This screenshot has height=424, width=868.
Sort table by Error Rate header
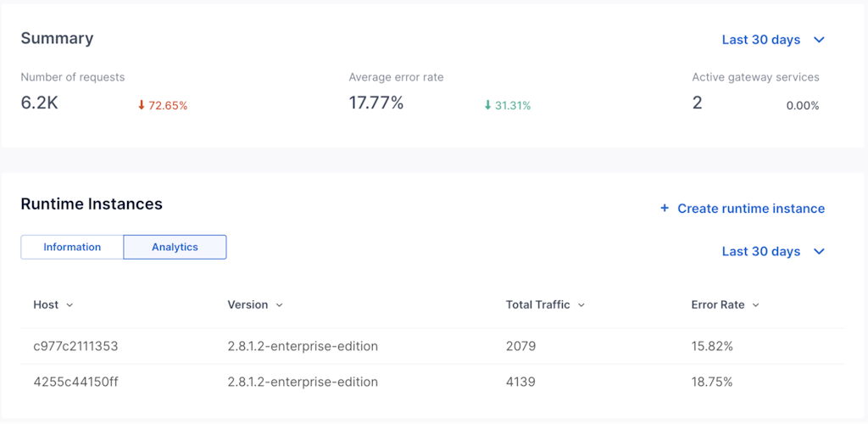click(x=717, y=305)
